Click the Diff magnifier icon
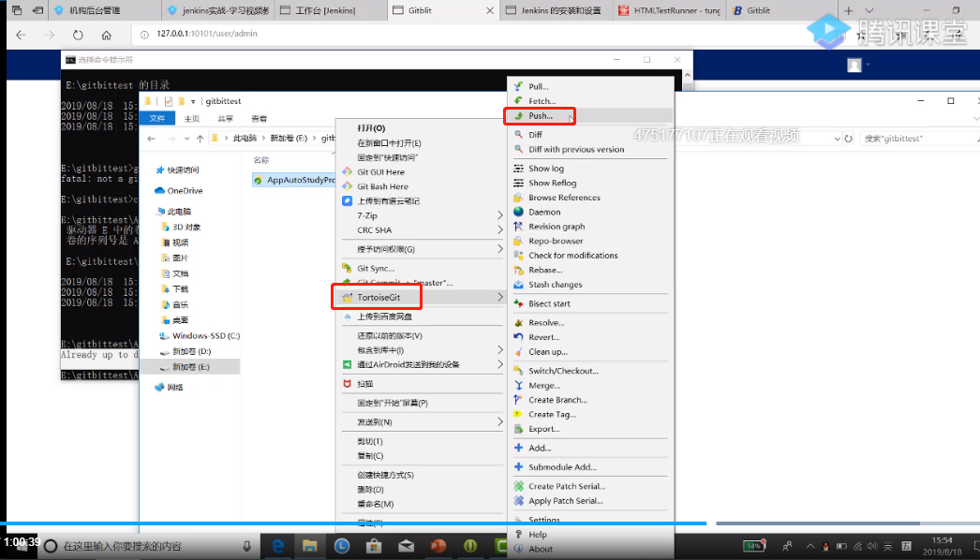Viewport: 980px width, 560px height. pyautogui.click(x=518, y=134)
